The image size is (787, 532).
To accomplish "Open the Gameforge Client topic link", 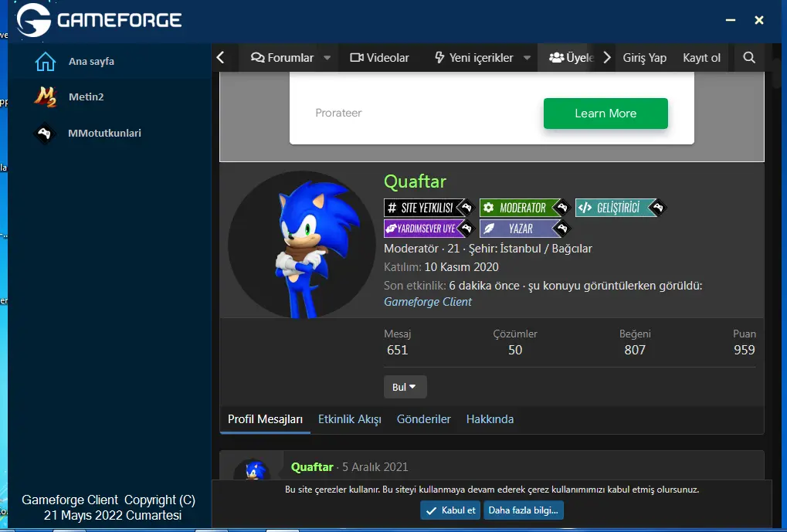I will click(428, 302).
